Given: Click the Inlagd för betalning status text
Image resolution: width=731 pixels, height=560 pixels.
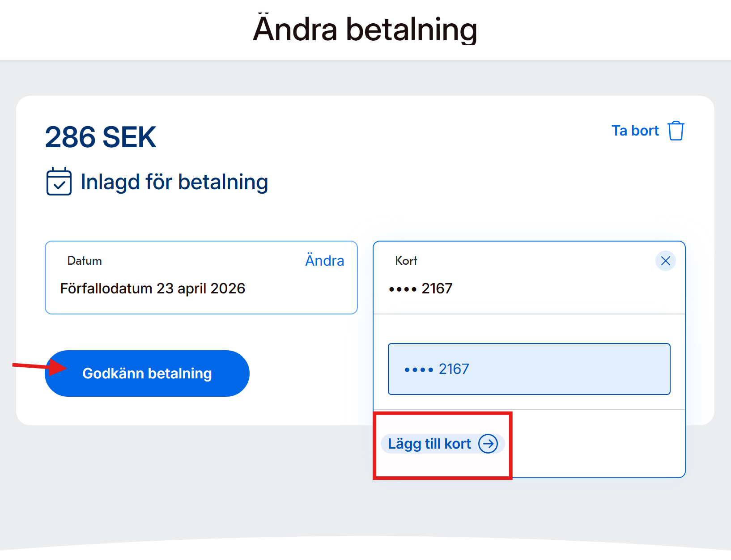Looking at the screenshot, I should click(174, 182).
